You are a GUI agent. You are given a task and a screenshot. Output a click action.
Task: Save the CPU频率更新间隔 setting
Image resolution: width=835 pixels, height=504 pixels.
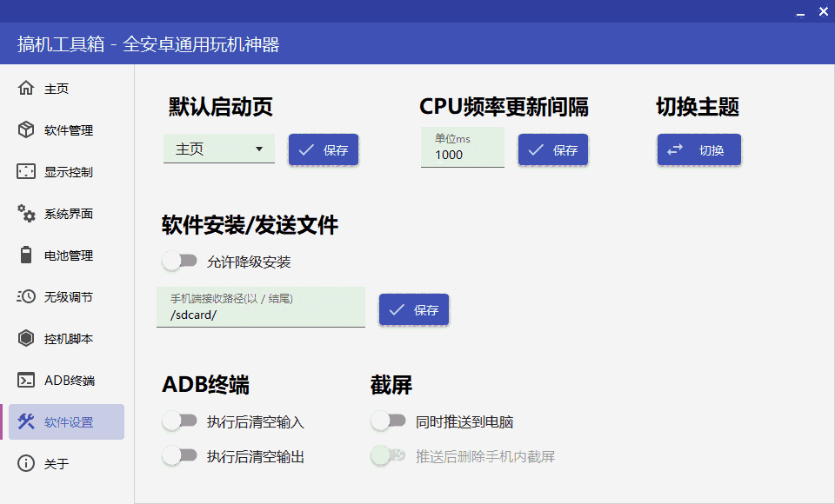point(552,149)
